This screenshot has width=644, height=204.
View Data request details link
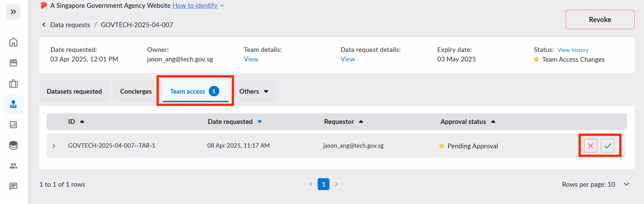click(348, 59)
